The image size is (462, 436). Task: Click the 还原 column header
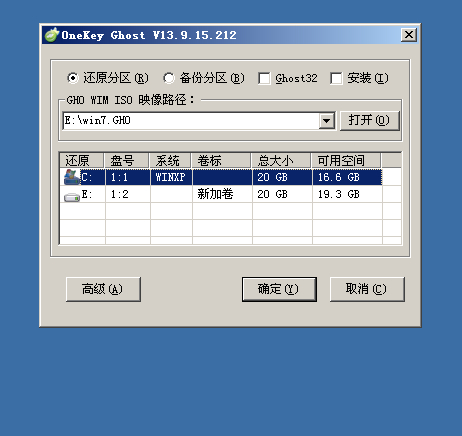82,160
